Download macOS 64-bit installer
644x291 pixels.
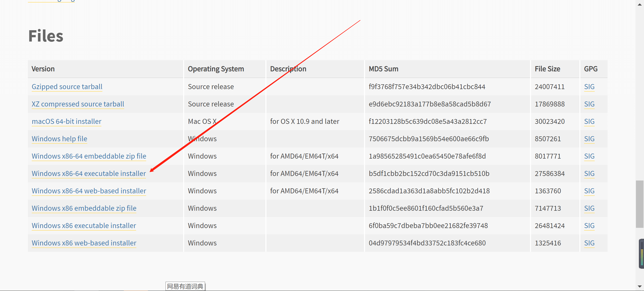(66, 121)
